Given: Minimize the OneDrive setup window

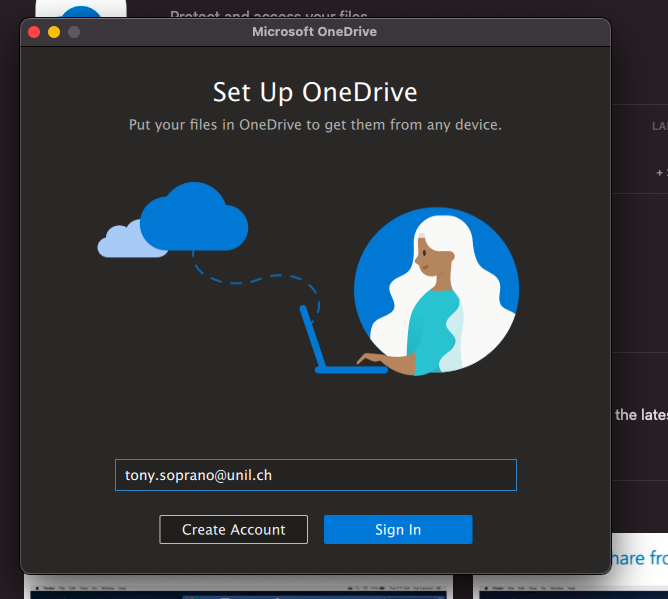Looking at the screenshot, I should pos(54,32).
